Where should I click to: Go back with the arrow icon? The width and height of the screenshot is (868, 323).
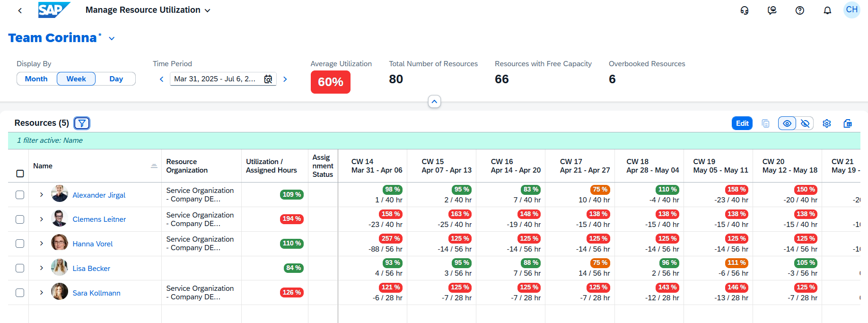pyautogui.click(x=20, y=10)
